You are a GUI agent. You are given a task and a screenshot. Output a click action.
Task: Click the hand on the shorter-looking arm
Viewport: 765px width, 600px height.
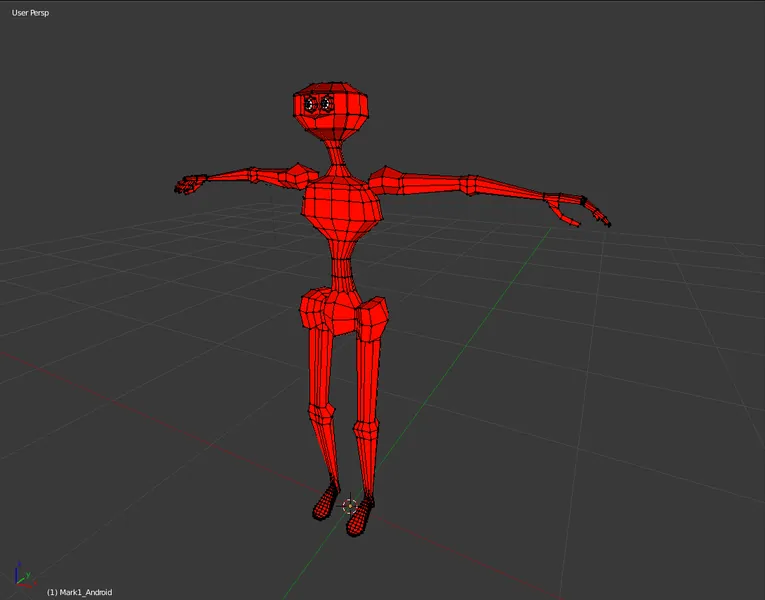pos(190,184)
